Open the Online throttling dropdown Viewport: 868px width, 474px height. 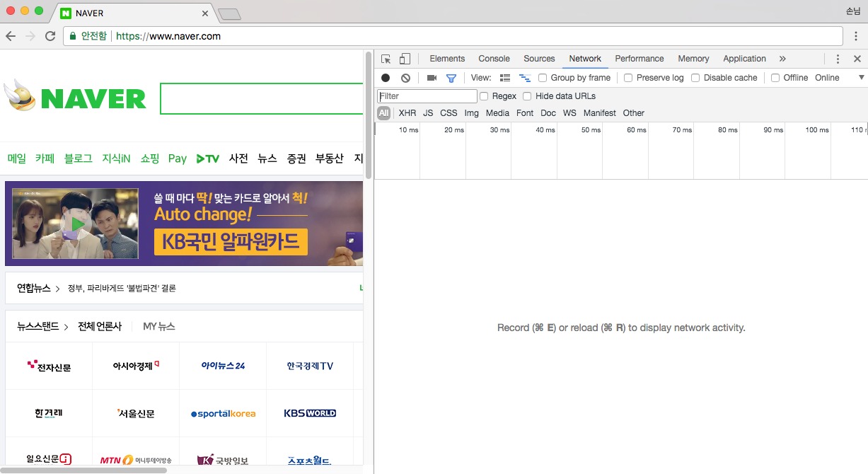(840, 78)
